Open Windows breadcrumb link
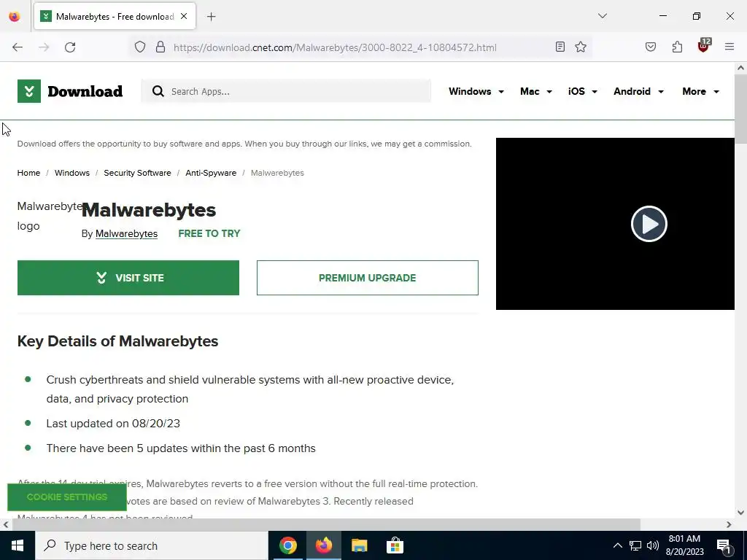This screenshot has width=747, height=560. pyautogui.click(x=72, y=173)
